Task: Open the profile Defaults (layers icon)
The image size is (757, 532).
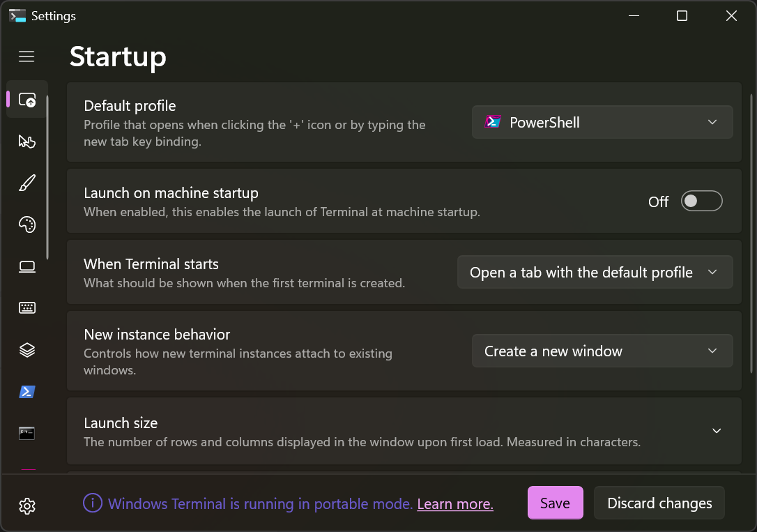Action: 27,350
